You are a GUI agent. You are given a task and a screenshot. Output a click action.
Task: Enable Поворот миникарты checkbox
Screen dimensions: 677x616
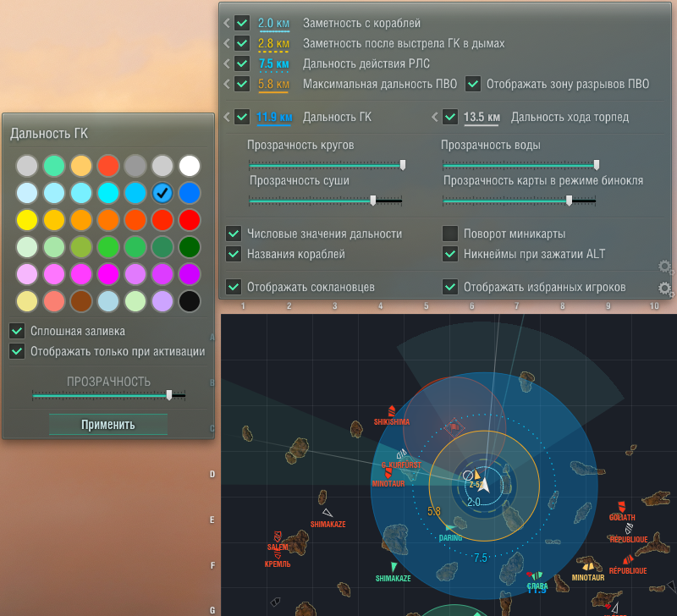click(450, 234)
